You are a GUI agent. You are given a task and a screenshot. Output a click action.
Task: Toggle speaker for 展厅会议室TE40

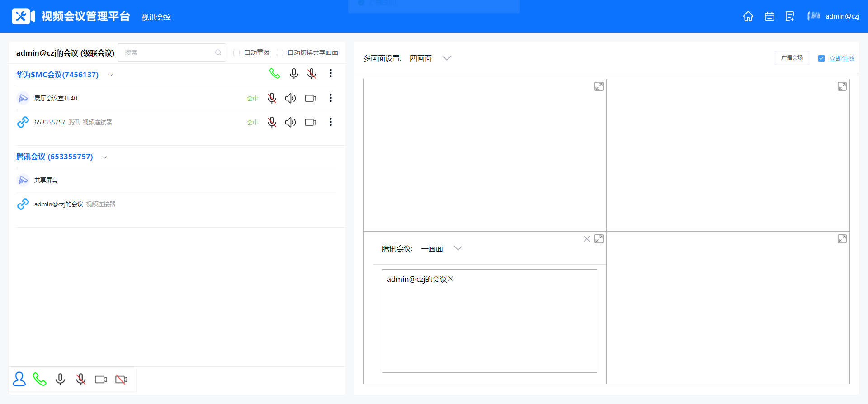pos(291,98)
